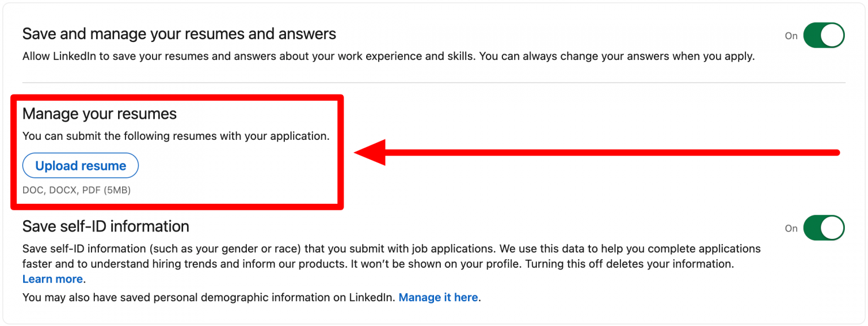Click the saved personal demographic information sentence
The image size is (868, 326).
coord(209,297)
